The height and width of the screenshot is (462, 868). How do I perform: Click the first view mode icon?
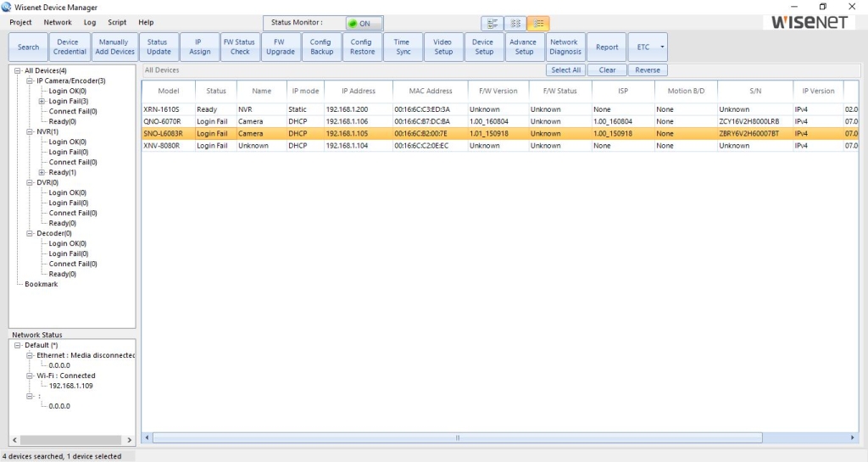pos(493,24)
